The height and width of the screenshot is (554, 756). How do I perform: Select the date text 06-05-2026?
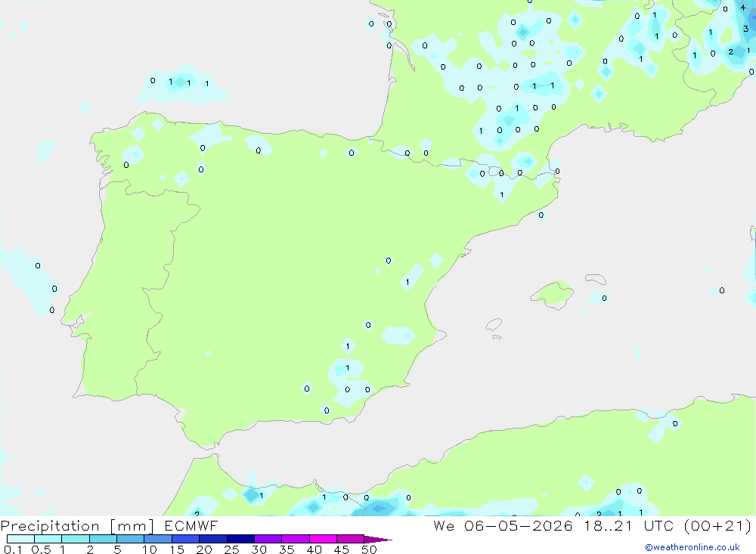(x=519, y=525)
